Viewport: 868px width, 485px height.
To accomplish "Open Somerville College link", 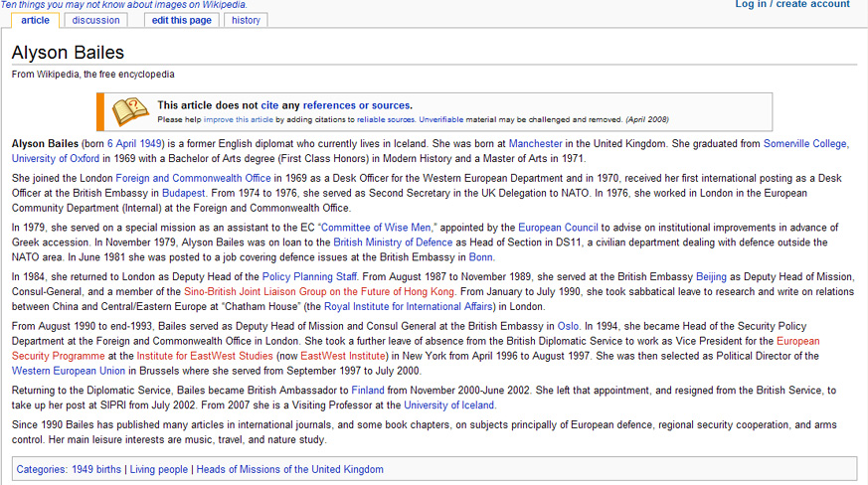I will [804, 144].
